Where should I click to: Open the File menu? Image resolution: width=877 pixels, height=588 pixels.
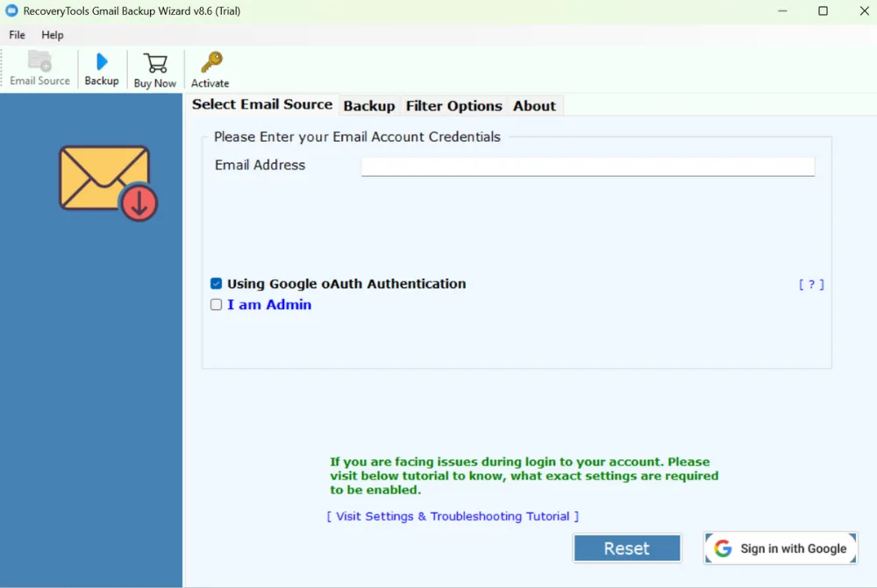18,35
